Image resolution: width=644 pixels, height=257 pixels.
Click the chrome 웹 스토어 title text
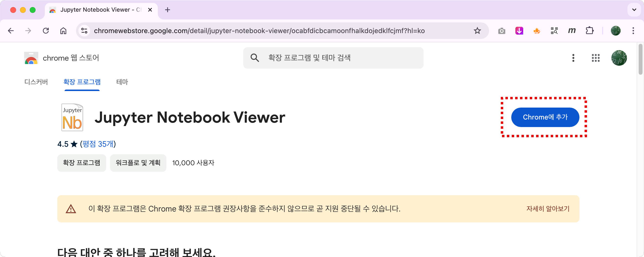click(x=71, y=58)
